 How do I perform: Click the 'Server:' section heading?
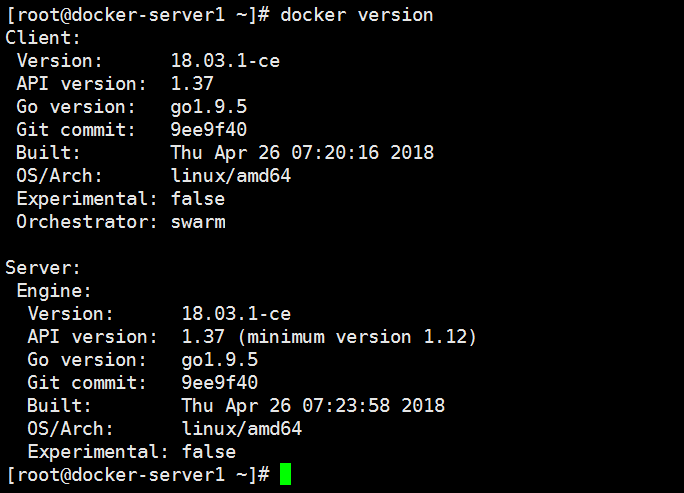point(43,268)
